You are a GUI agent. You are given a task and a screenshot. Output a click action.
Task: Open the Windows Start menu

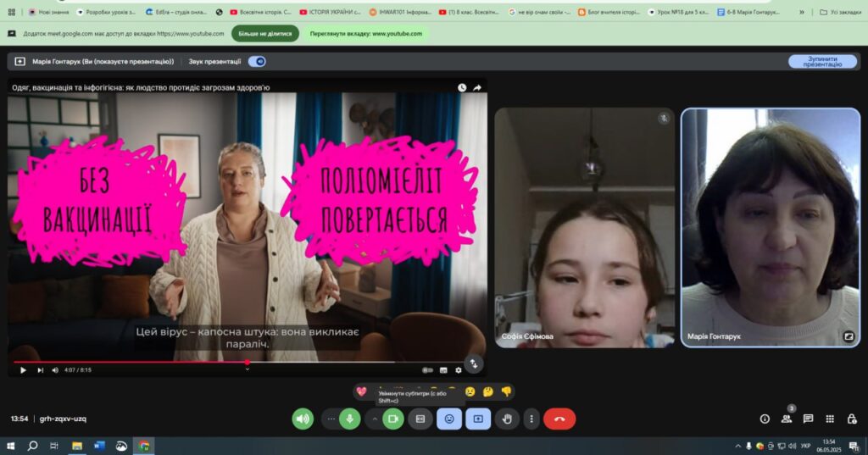(x=10, y=446)
